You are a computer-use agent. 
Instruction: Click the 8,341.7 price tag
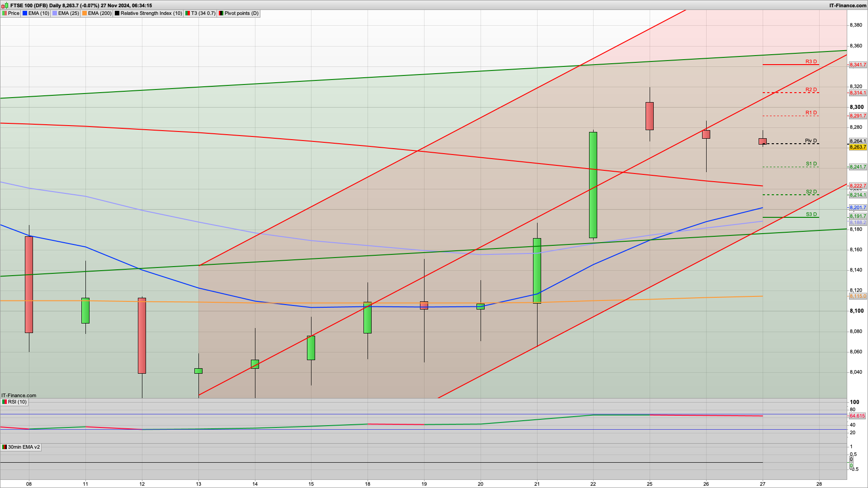pos(858,65)
